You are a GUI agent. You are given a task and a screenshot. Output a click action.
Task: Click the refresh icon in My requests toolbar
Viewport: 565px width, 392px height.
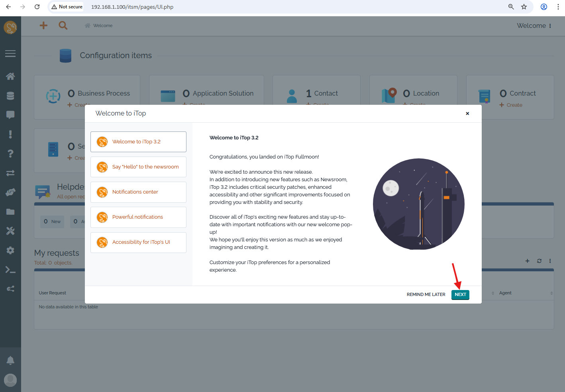coord(539,261)
